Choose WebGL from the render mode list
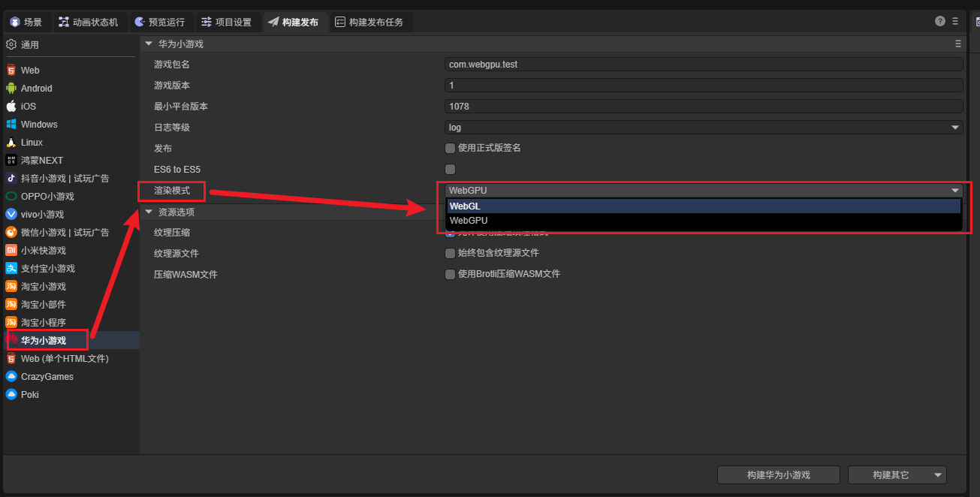 [x=704, y=206]
